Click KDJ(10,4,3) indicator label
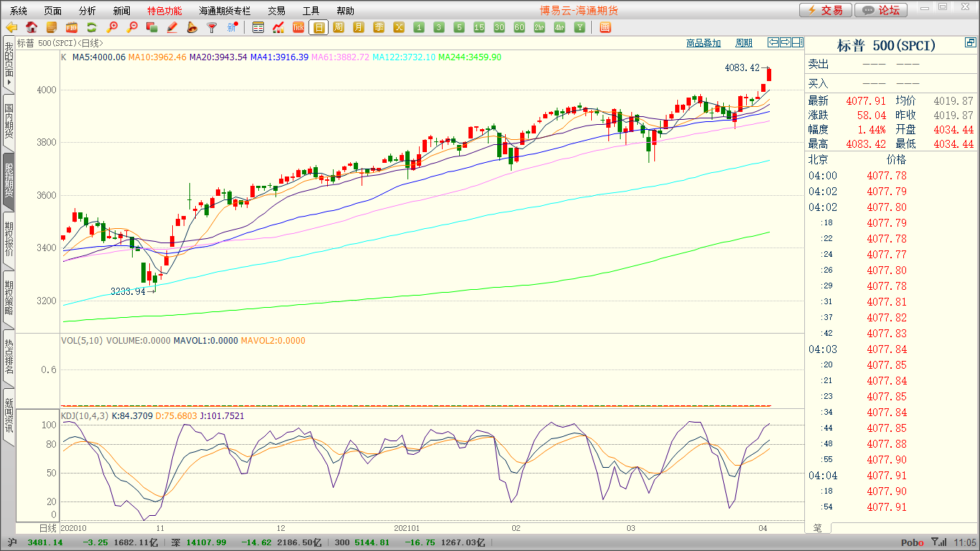This screenshot has width=980, height=551. (x=84, y=415)
